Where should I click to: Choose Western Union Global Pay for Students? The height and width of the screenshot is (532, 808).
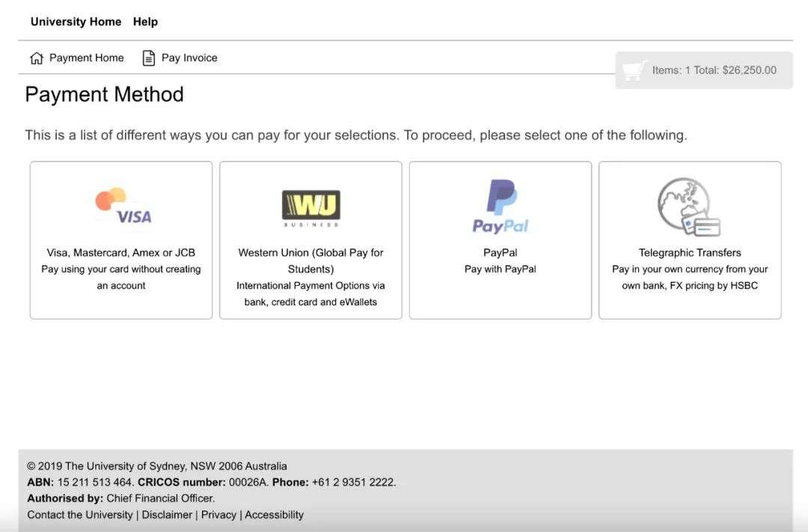(310, 260)
